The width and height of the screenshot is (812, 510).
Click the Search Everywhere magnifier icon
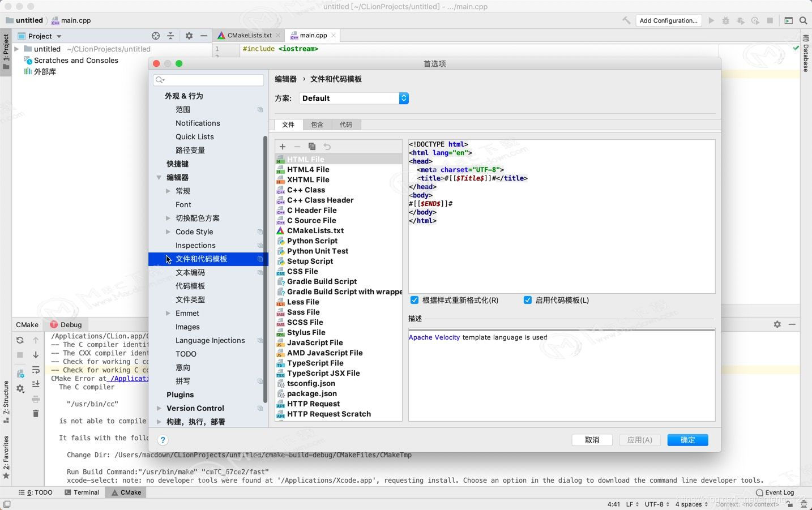click(803, 20)
